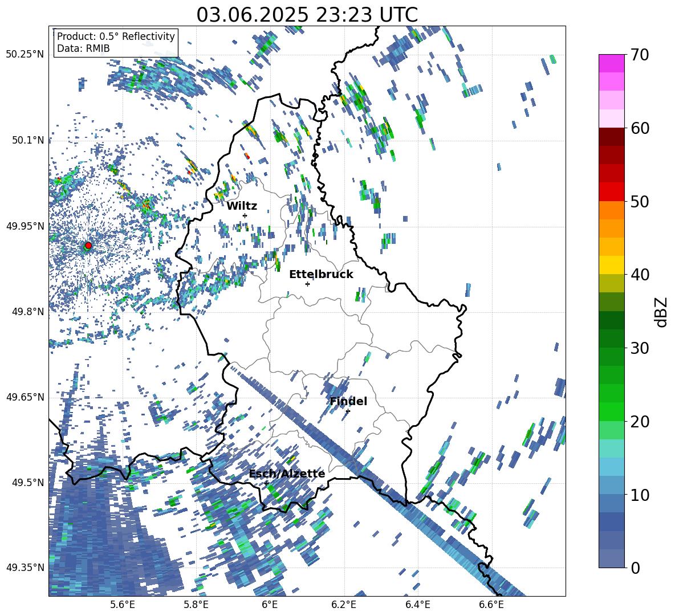
Task: Click the Findel location label
Action: 348,401
